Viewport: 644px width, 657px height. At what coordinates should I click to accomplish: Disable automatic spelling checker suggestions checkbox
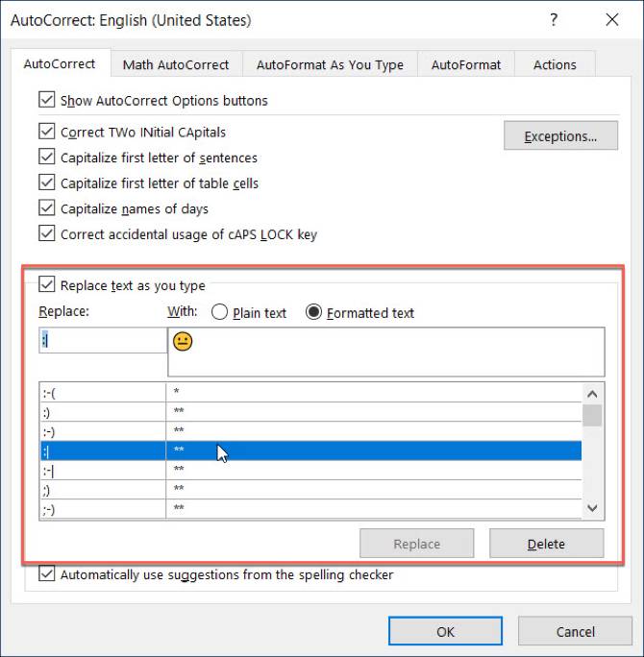click(x=46, y=574)
